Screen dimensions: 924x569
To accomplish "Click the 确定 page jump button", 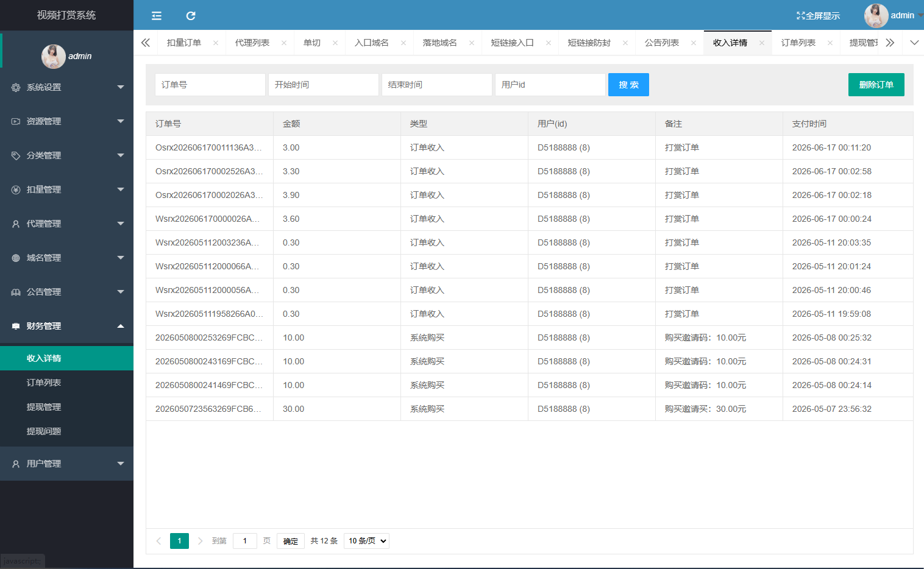I will click(291, 541).
